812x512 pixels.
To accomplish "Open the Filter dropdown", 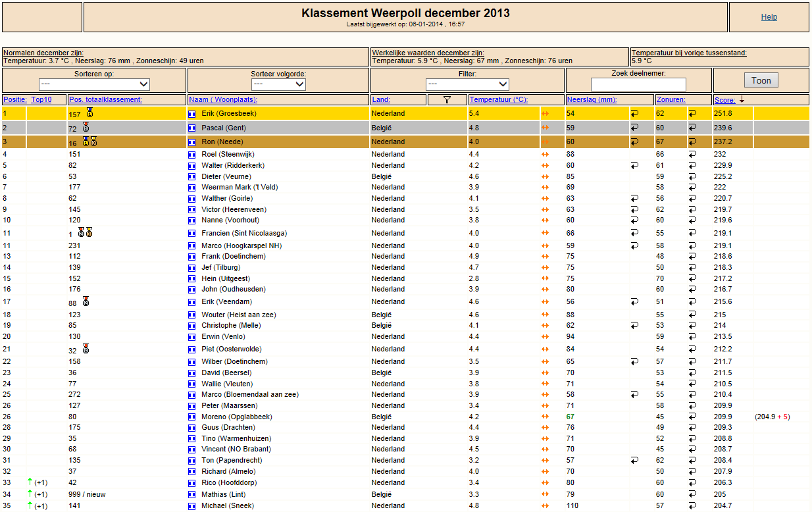I will 467,84.
